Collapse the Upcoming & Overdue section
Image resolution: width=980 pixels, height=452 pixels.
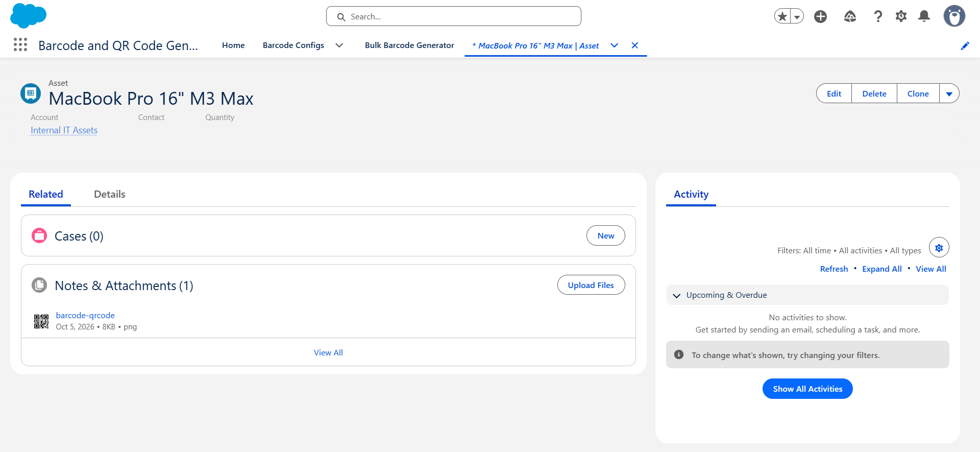point(677,295)
